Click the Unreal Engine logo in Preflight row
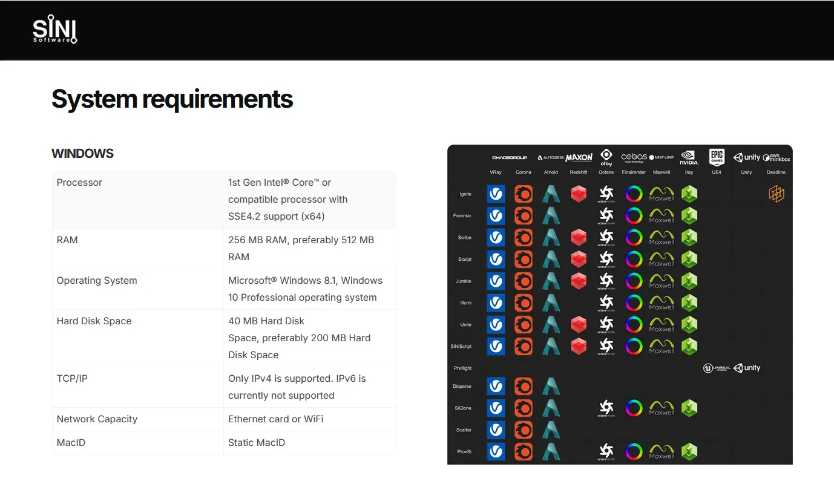Image resolution: width=834 pixels, height=504 pixels. click(717, 368)
